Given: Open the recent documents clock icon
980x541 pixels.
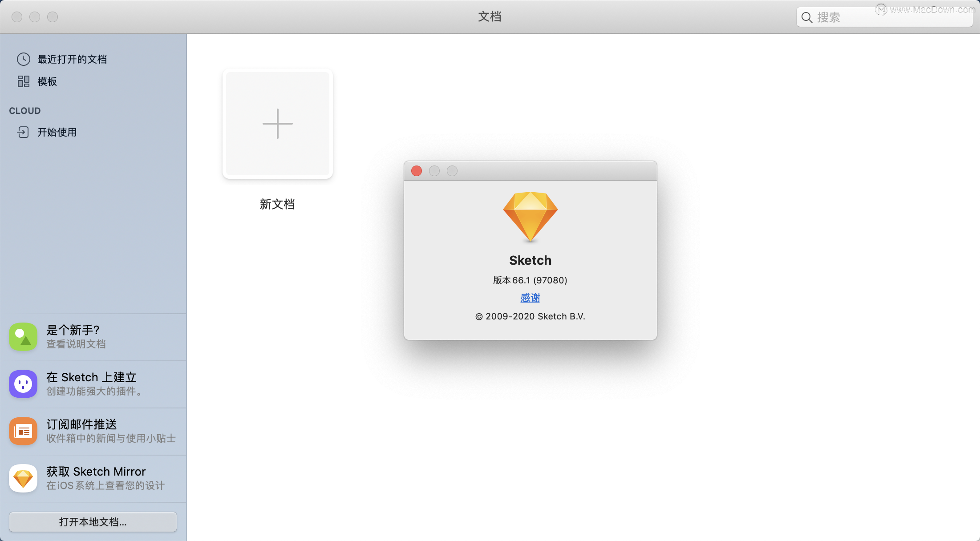Looking at the screenshot, I should pyautogui.click(x=24, y=59).
